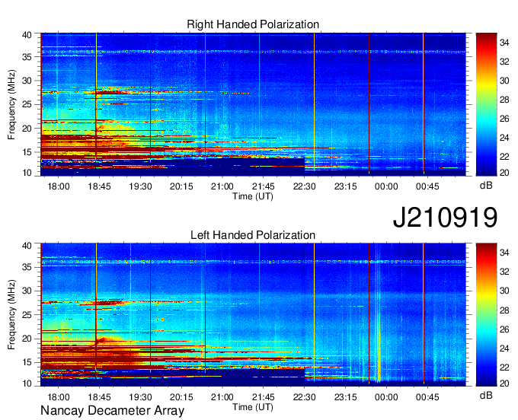Click 18:00 tick on Right Handed time axis
Image resolution: width=518 pixels, height=420 pixels.
pyautogui.click(x=59, y=186)
